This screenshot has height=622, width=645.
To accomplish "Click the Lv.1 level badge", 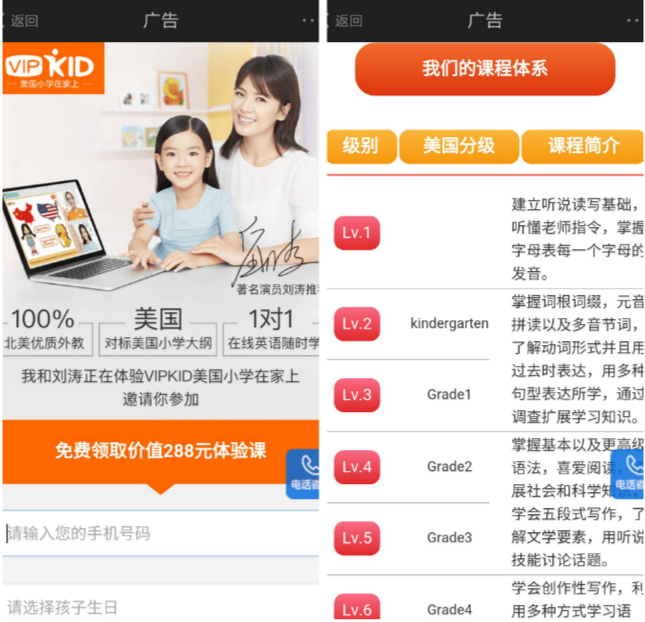I will 357,233.
